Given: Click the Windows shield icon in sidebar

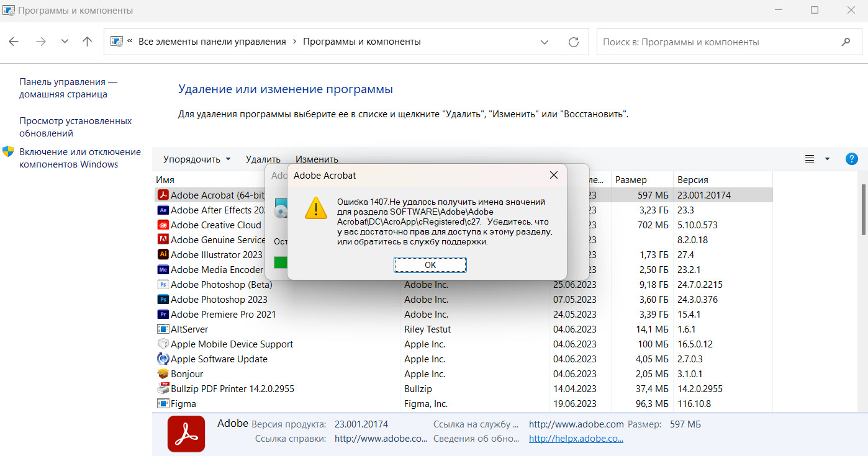Looking at the screenshot, I should [8, 151].
